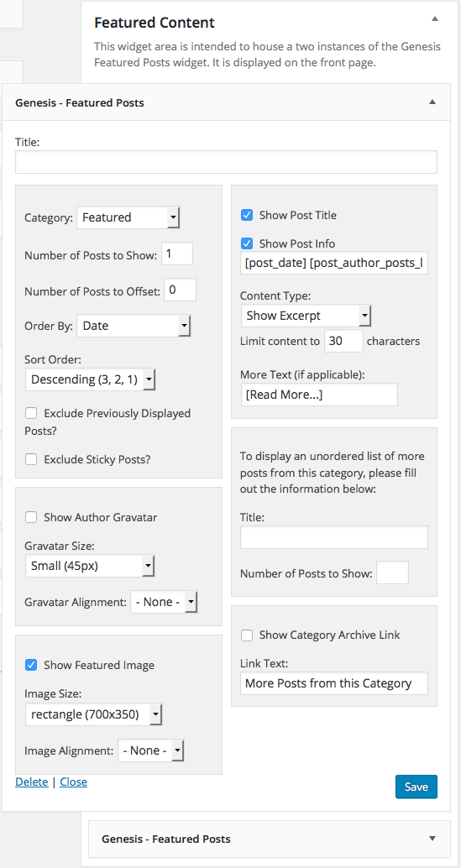
Task: Open the Sort Order Descending dropdown
Action: pyautogui.click(x=91, y=379)
